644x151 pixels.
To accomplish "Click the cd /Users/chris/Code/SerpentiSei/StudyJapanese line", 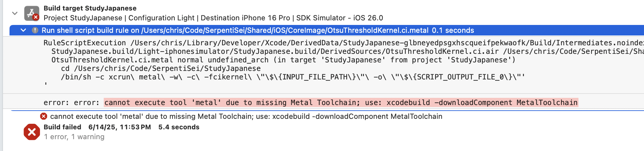I will pyautogui.click(x=161, y=69).
